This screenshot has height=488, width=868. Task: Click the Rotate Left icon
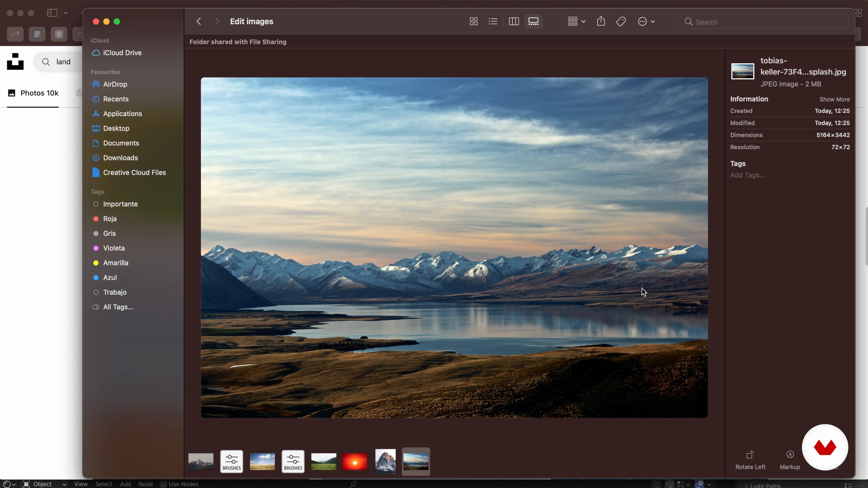(x=750, y=455)
